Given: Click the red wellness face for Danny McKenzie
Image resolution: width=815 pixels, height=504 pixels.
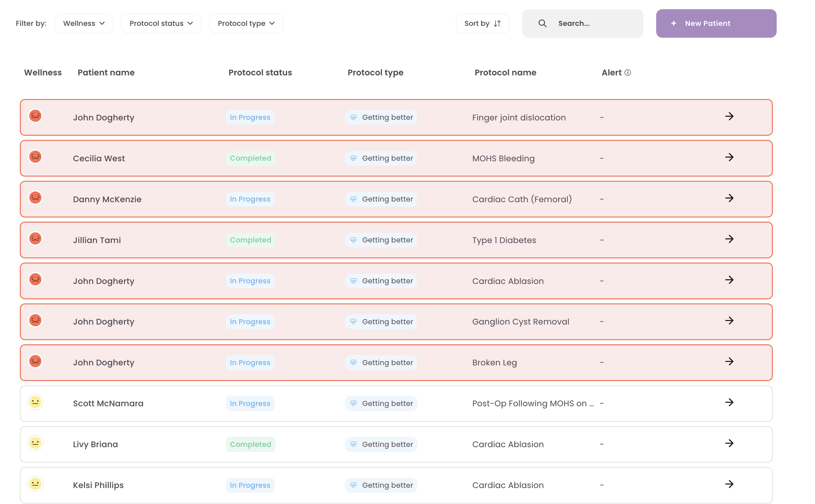Looking at the screenshot, I should coord(35,198).
